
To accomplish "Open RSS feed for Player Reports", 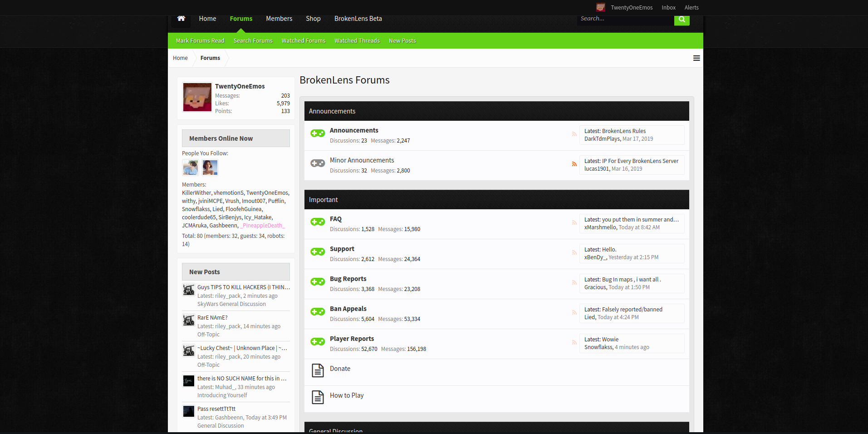I will (574, 342).
